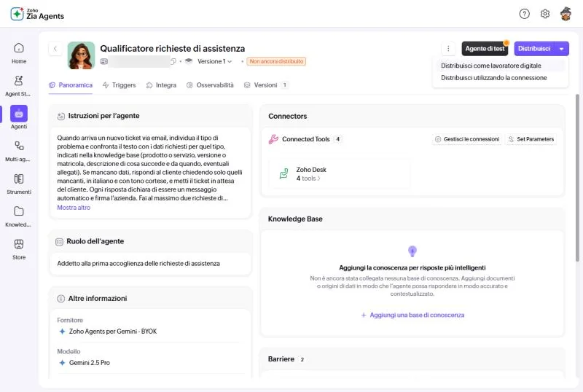The height and width of the screenshot is (392, 583).
Task: Go back with the left arrow button
Action: [55, 48]
